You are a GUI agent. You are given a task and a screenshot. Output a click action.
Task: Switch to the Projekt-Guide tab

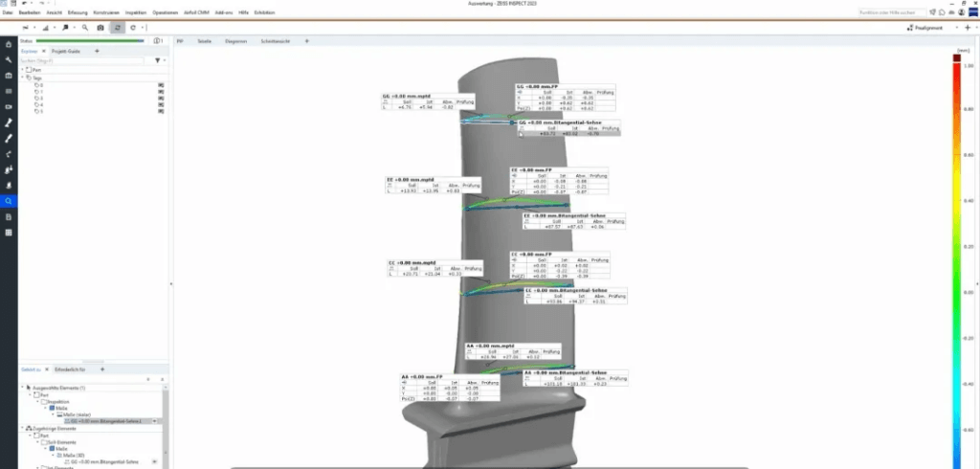(x=66, y=52)
